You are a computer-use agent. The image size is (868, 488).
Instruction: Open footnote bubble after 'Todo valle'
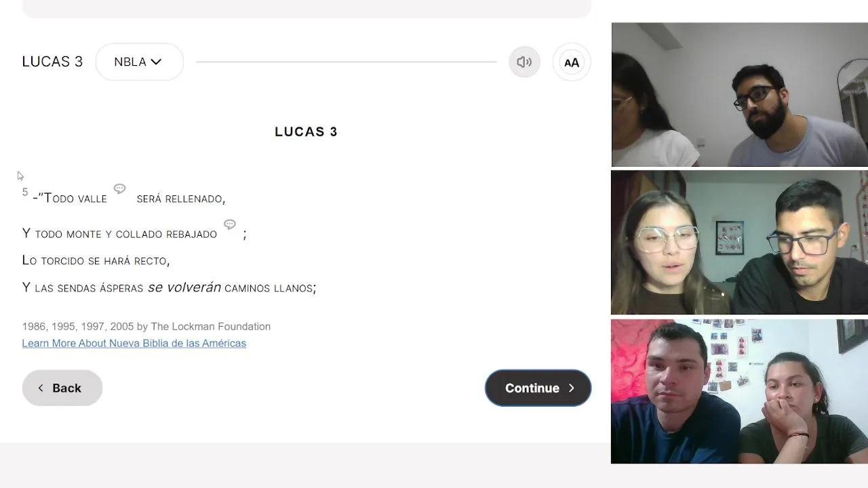(119, 188)
